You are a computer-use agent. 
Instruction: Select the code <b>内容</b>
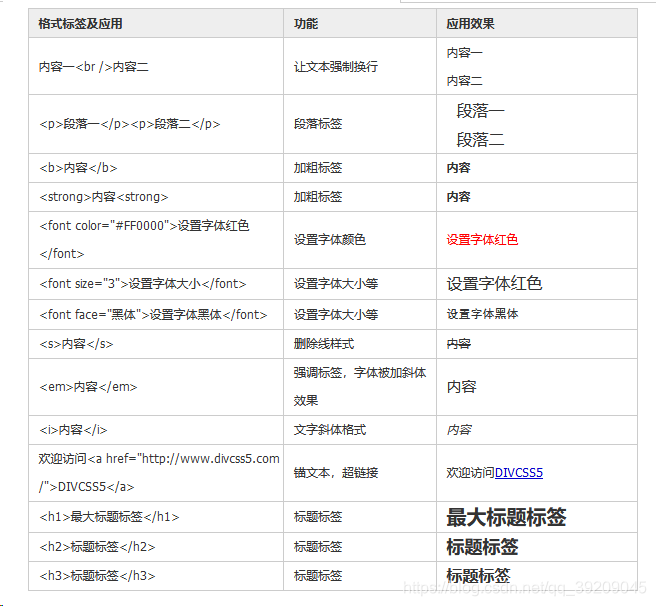78,168
